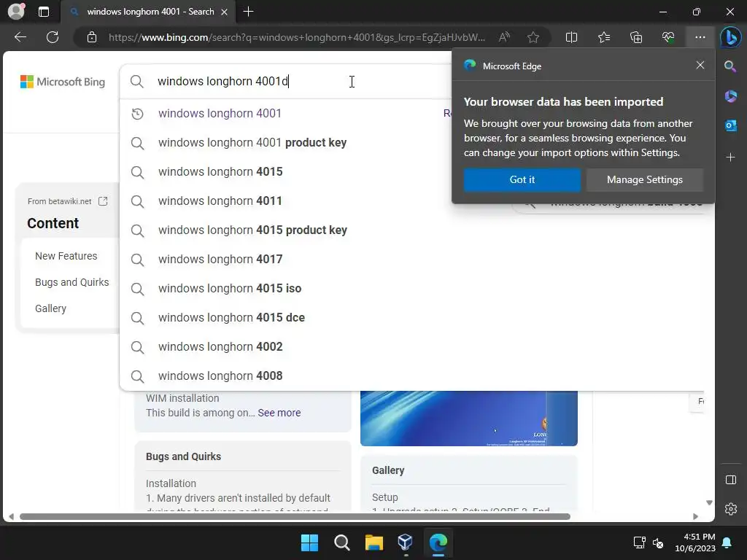Open the Favorites list icon
This screenshot has height=560, width=747.
coord(603,37)
